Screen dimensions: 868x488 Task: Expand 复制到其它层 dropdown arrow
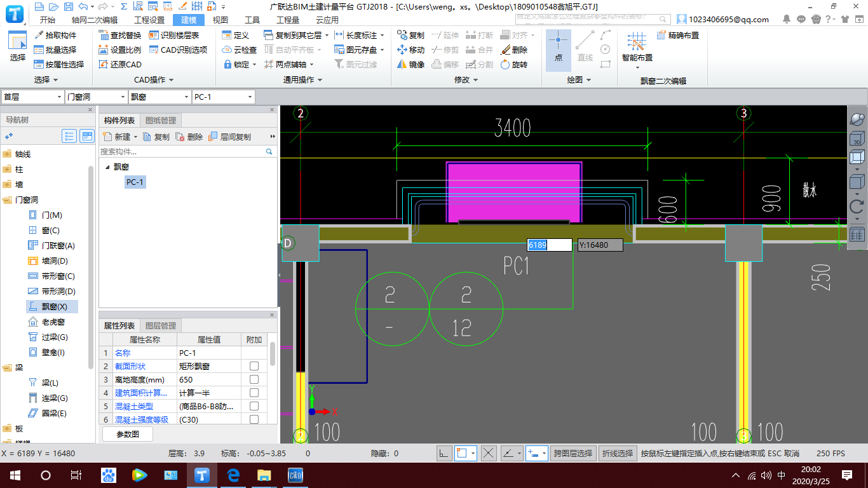(x=328, y=36)
